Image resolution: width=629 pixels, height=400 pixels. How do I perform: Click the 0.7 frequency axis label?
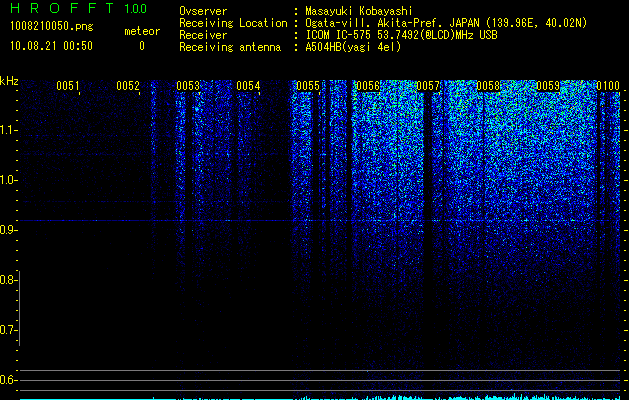8,330
